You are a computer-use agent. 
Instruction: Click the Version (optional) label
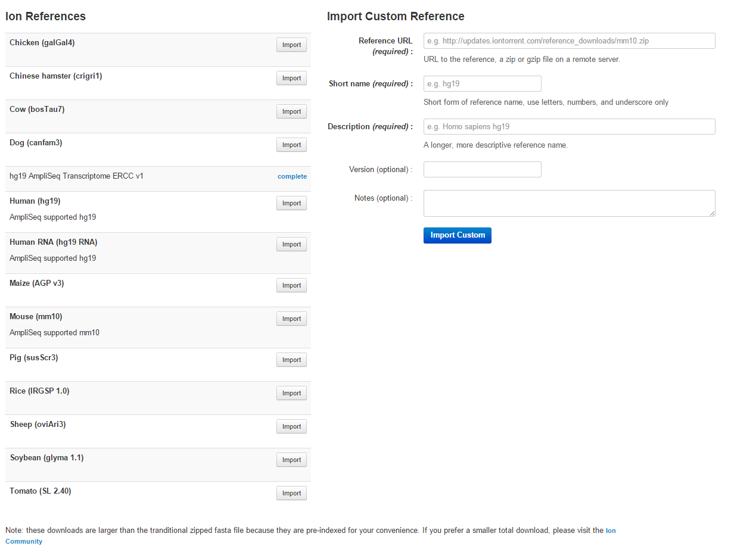(381, 170)
